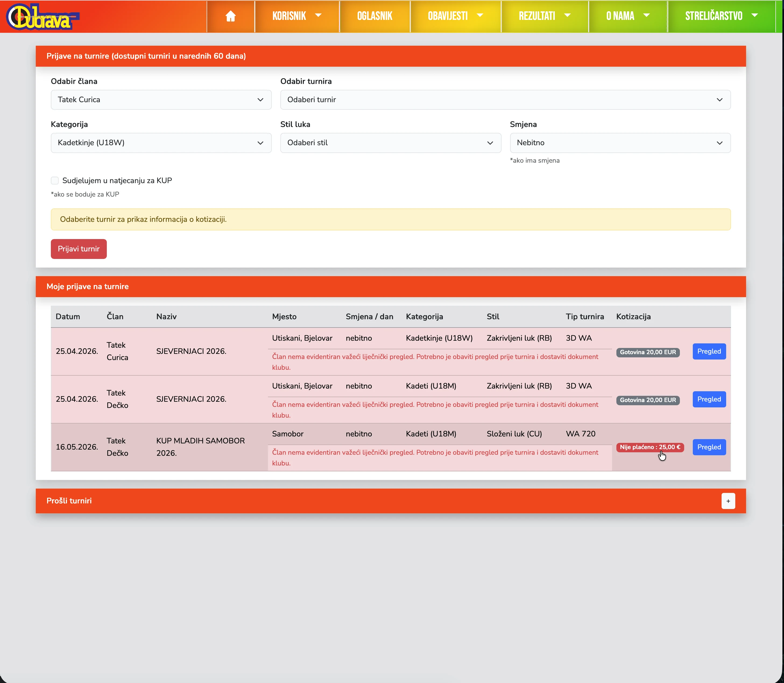This screenshot has height=683, width=784.
Task: Open the Odabir člana dropdown
Action: pyautogui.click(x=161, y=100)
